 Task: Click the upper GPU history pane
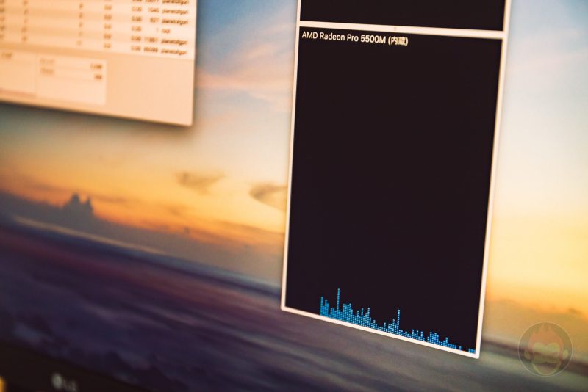click(x=402, y=13)
